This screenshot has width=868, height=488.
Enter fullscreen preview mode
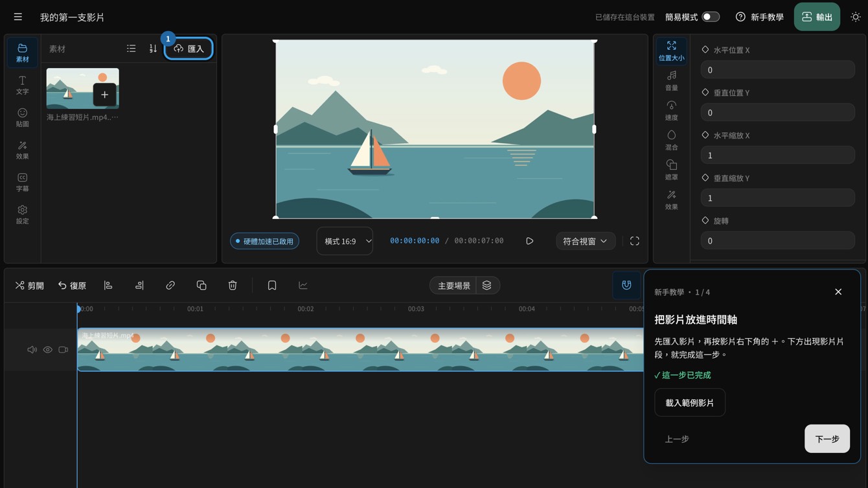[635, 241]
